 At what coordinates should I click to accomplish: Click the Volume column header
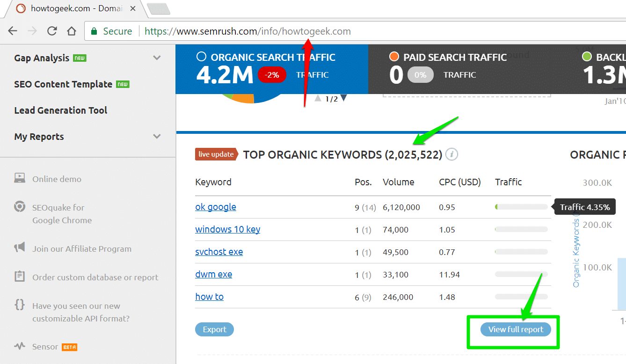(398, 182)
